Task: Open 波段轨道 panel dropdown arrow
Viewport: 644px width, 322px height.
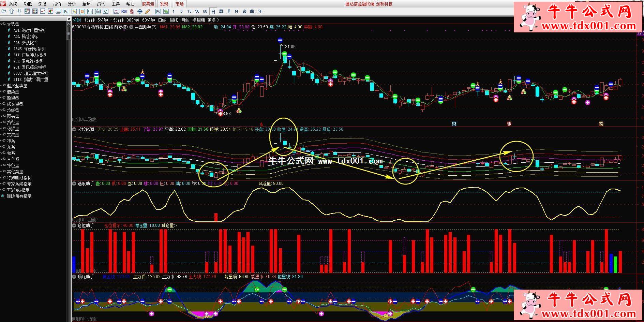Action: (74, 129)
